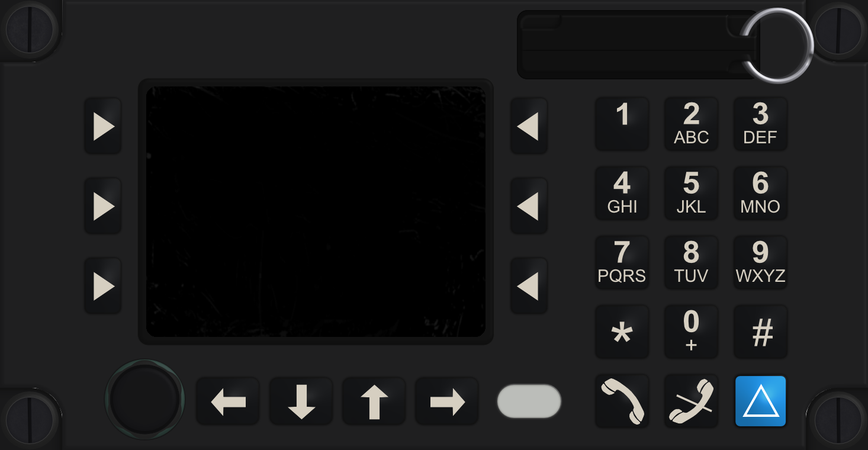This screenshot has height=450, width=868.
Task: Select the top left line select key
Action: 103,126
